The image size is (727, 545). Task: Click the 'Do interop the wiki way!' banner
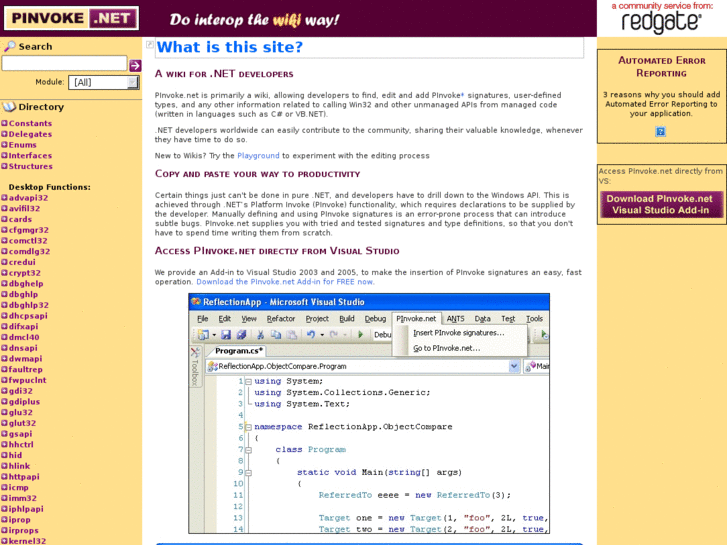click(254, 19)
